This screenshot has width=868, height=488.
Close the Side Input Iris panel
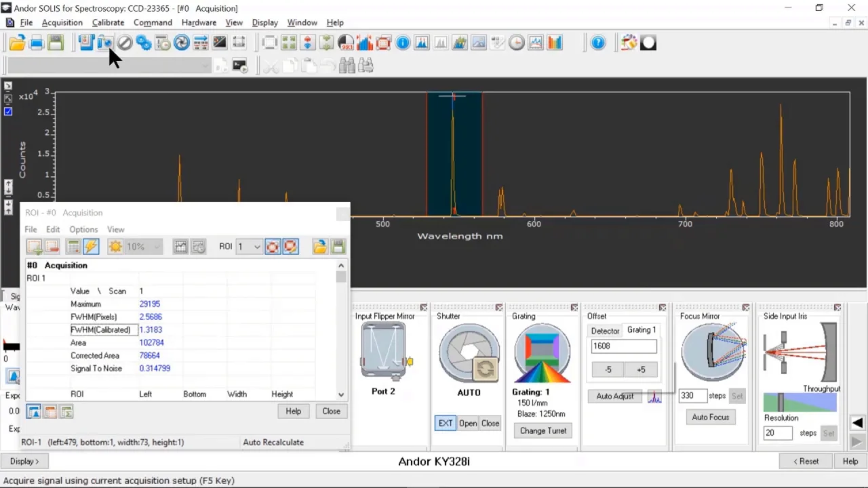pos(837,307)
